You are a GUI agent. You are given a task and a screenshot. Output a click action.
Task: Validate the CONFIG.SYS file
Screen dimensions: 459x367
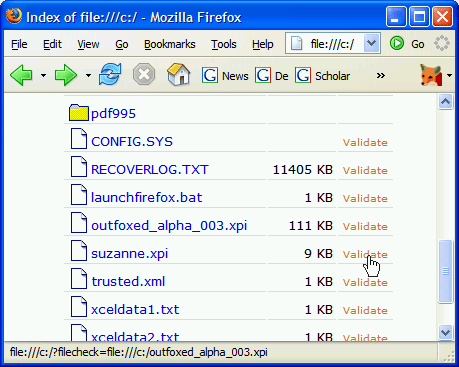[x=365, y=143]
